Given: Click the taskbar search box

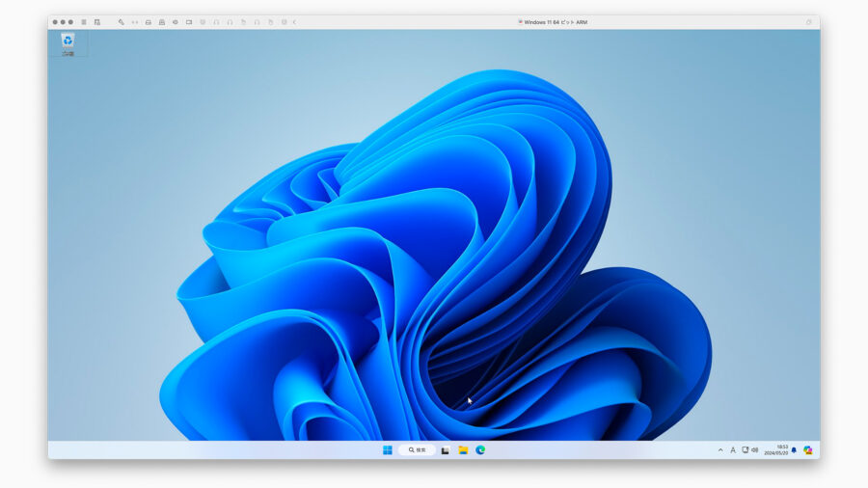Looking at the screenshot, I should point(417,449).
